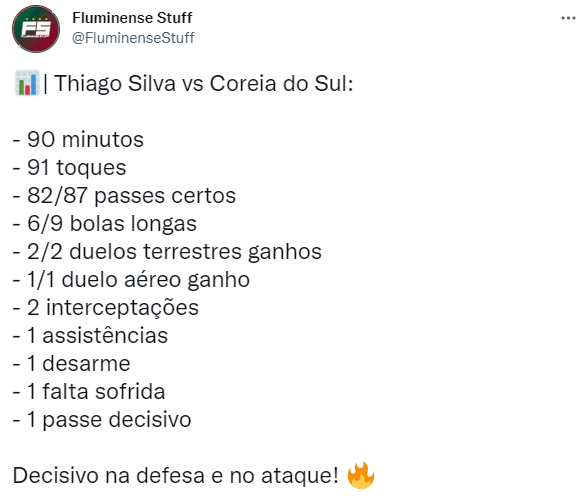This screenshot has height=498, width=588.
Task: Click the Fluminense Stuff display name
Action: pos(132,18)
